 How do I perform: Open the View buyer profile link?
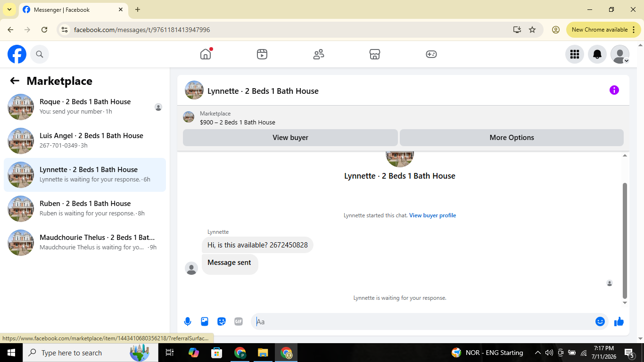pos(432,215)
